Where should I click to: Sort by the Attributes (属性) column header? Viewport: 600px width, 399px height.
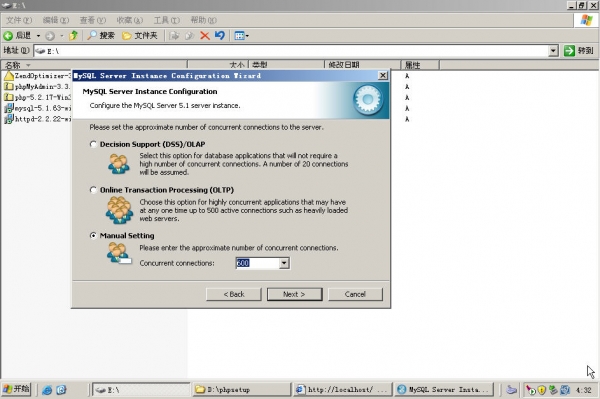coord(420,65)
